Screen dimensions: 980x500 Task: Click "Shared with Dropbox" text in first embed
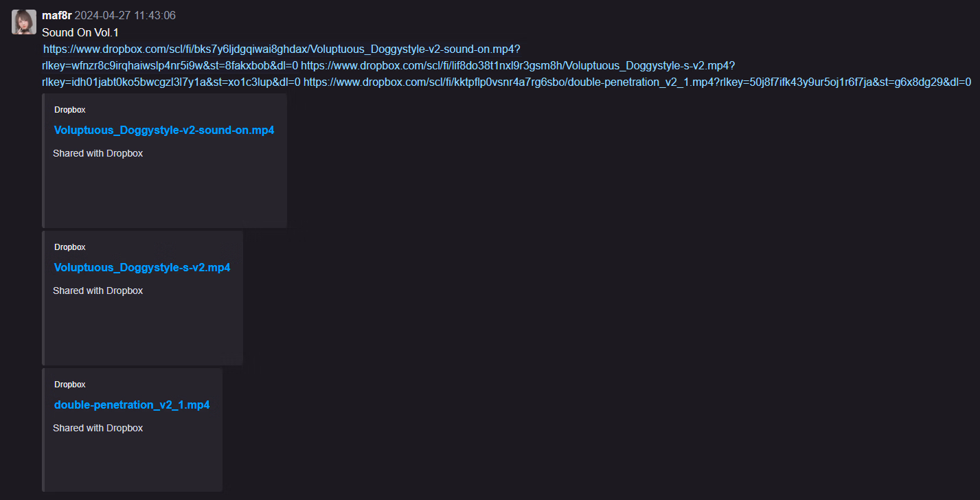tap(98, 154)
